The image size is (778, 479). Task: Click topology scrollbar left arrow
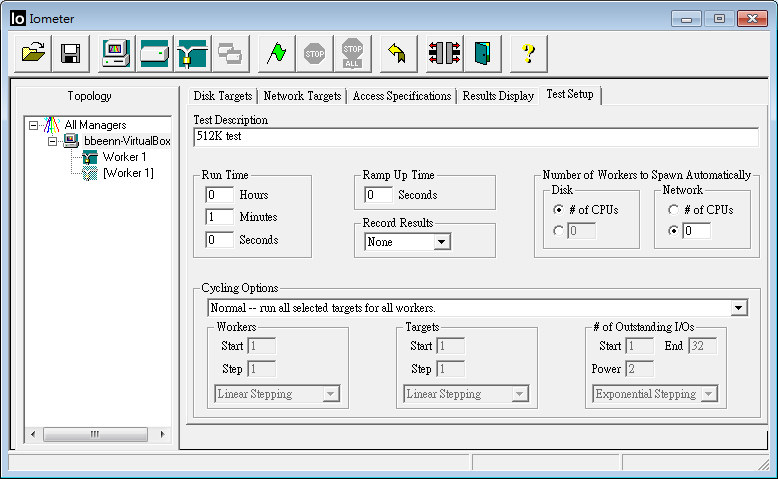[x=33, y=434]
